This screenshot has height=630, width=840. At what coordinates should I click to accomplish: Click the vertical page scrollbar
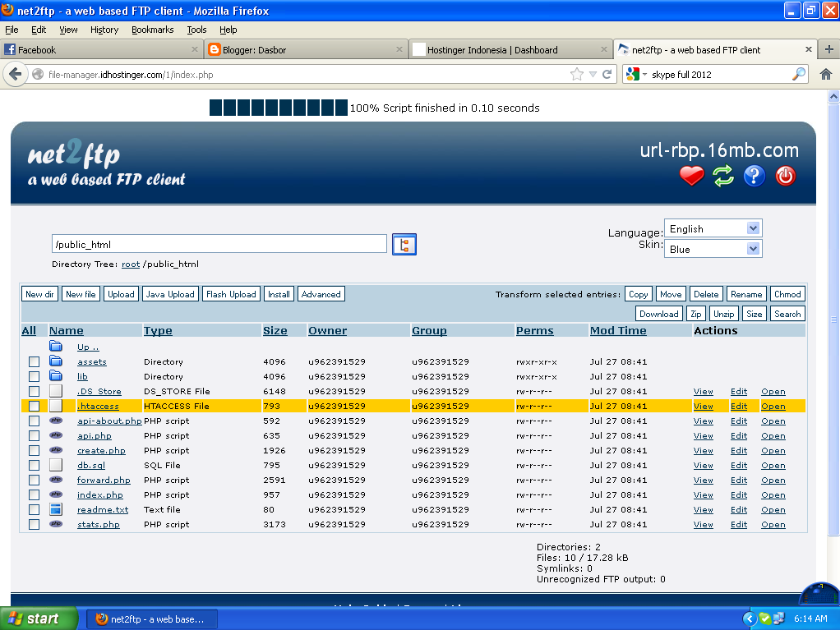pyautogui.click(x=833, y=319)
